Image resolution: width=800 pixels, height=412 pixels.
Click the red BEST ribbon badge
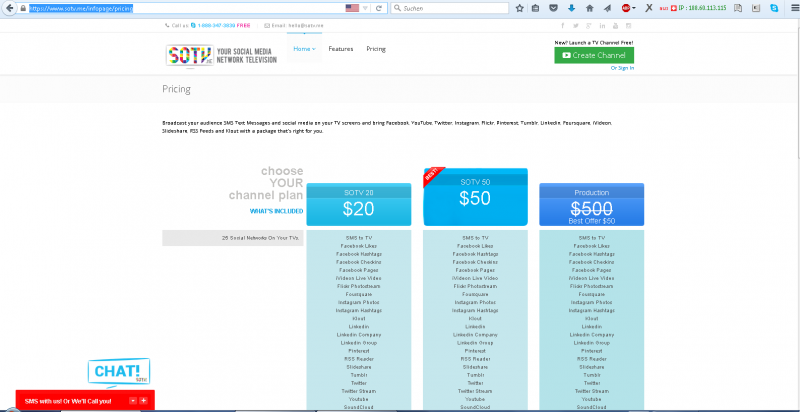click(431, 176)
